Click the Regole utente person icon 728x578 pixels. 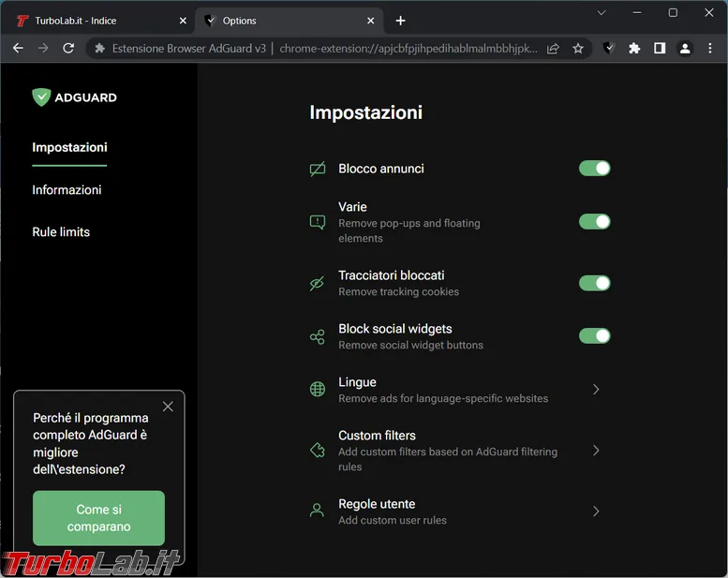click(x=317, y=511)
